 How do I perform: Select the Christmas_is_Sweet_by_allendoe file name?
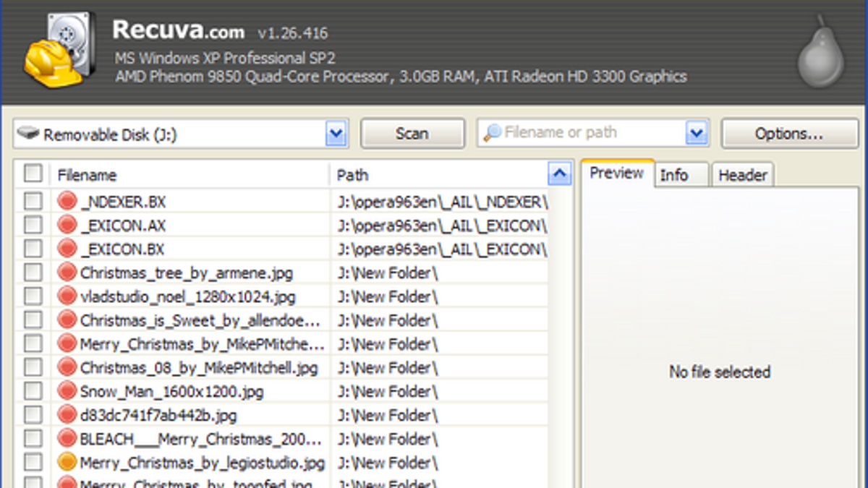click(200, 320)
